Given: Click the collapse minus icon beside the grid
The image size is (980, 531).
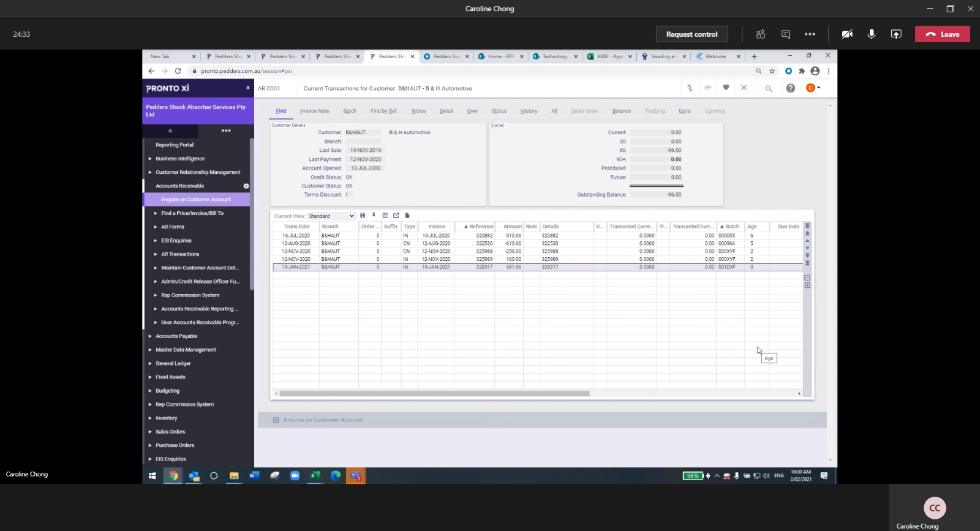Looking at the screenshot, I should pos(807,278).
